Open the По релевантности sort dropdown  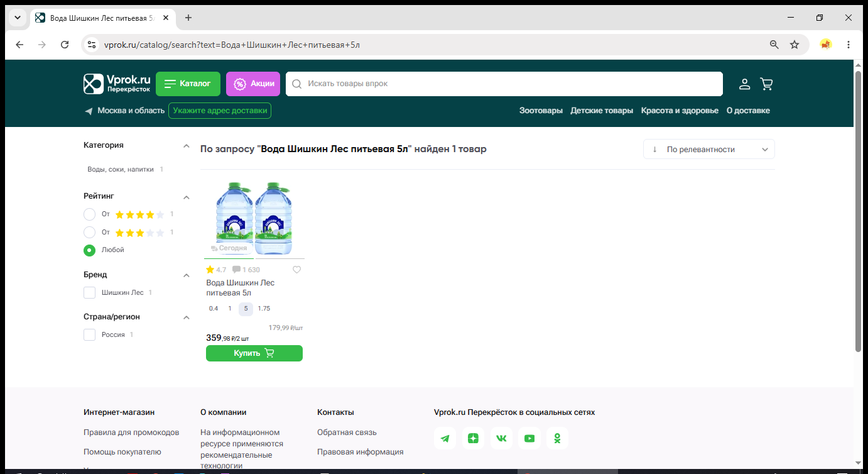pos(709,150)
